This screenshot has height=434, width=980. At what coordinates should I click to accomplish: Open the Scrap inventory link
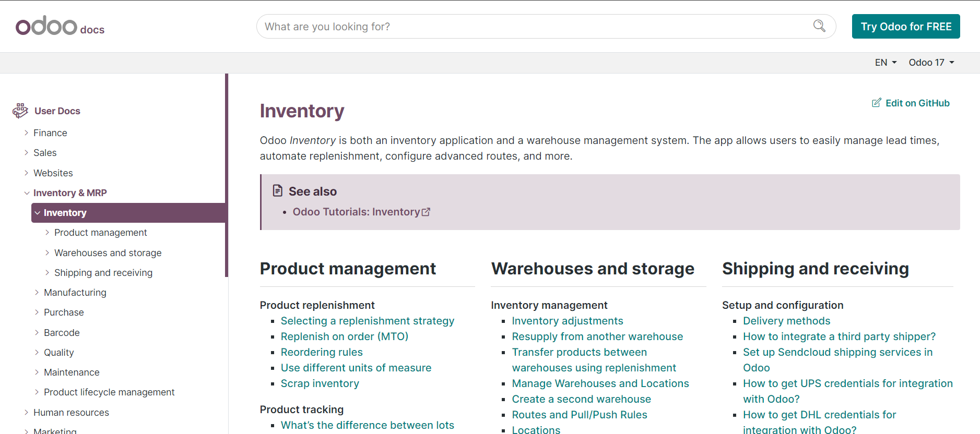click(x=320, y=383)
